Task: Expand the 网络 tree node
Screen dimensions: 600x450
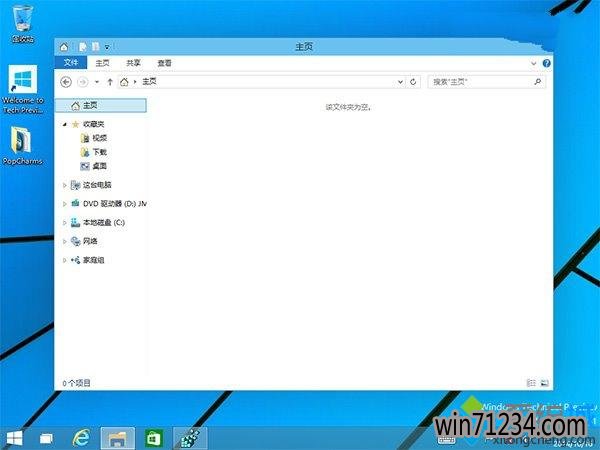Action: click(64, 241)
